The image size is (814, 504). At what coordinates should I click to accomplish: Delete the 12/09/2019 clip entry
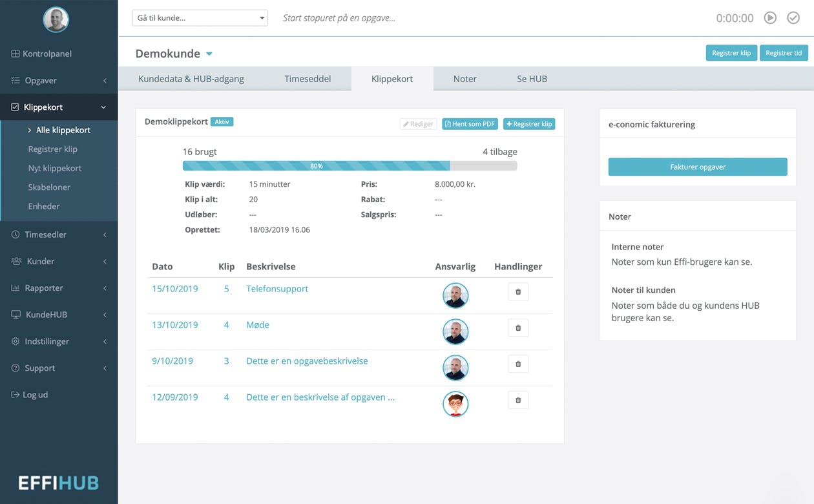click(x=517, y=401)
